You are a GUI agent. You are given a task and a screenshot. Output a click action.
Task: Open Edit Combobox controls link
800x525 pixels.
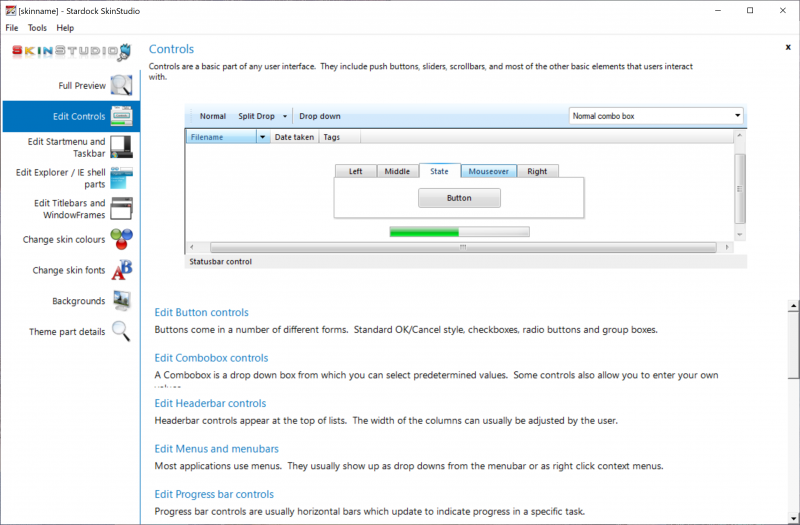coord(211,358)
